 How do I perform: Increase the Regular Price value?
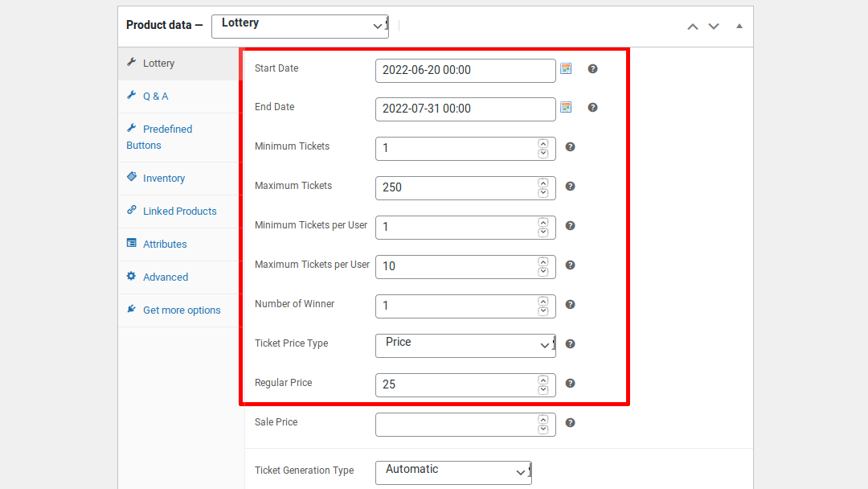(543, 380)
